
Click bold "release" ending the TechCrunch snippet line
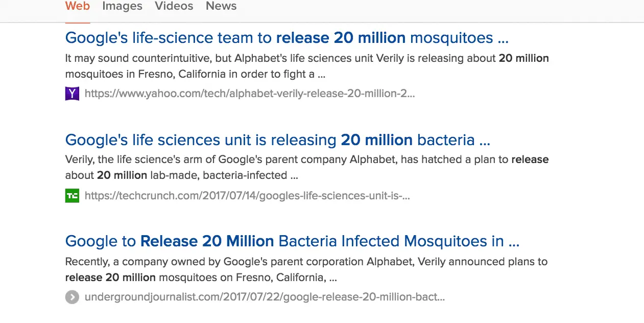tap(530, 159)
